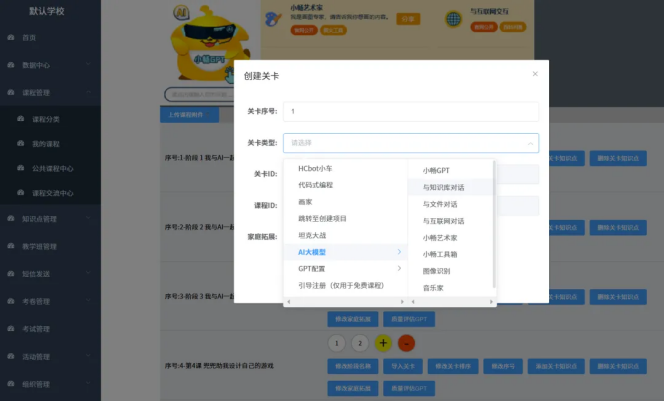Screen dimensions: 665x402
Task: Expand the 短信发送 sidebar chevron
Action: point(88,273)
